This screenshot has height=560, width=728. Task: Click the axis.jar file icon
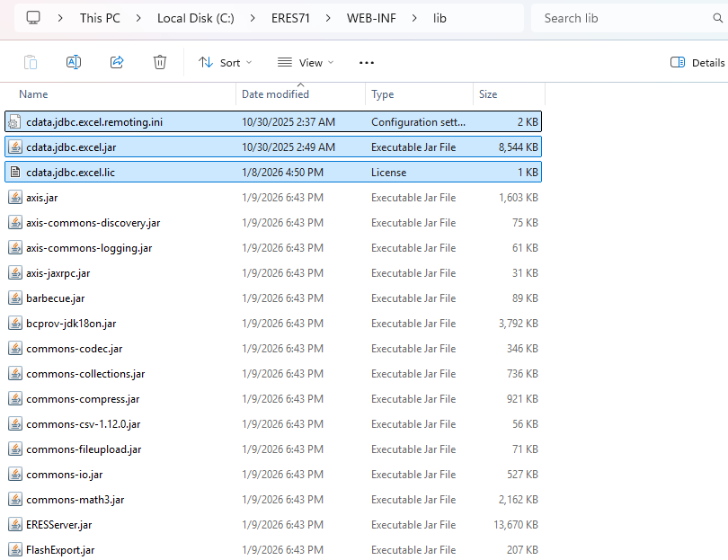[14, 198]
